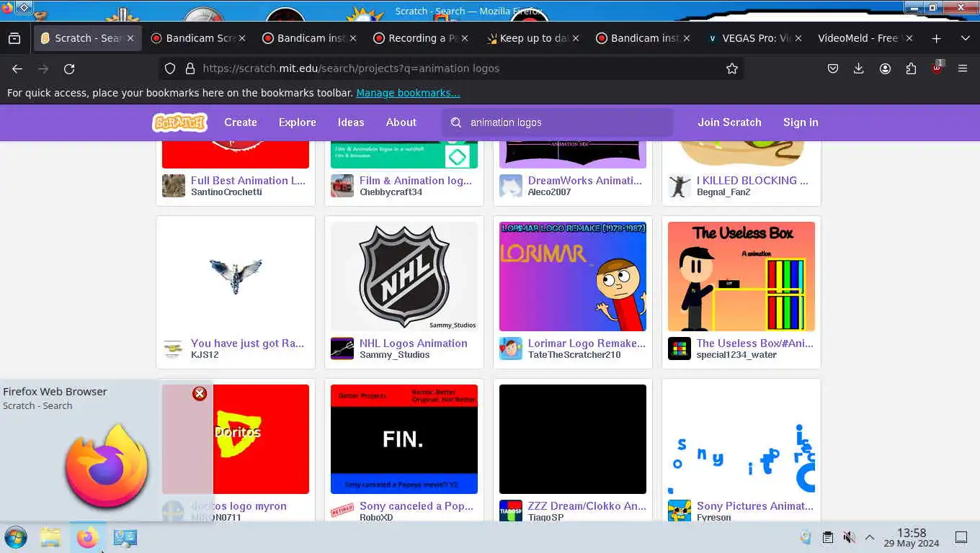Expand the hidden tray icons arrow
The height and width of the screenshot is (553, 980).
point(870,537)
